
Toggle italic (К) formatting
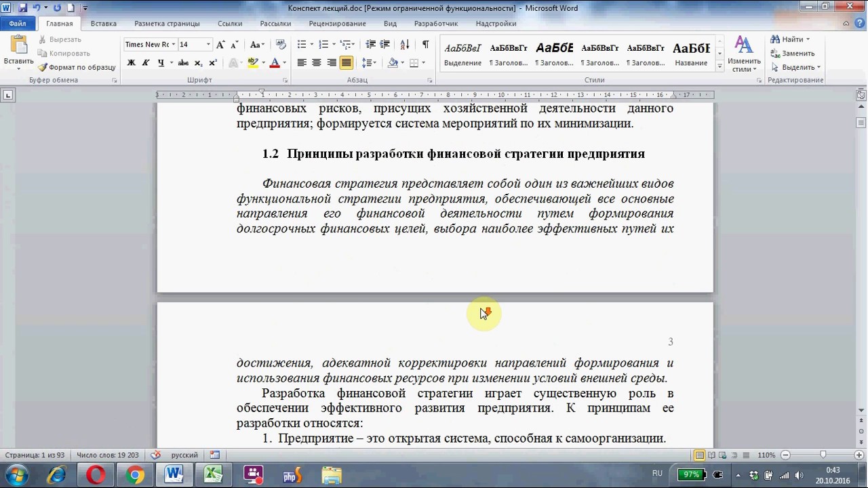(145, 63)
